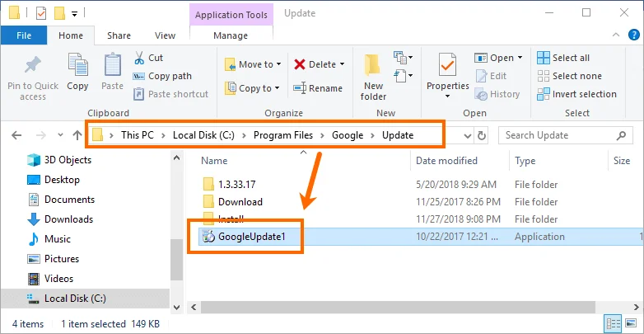Click the Search Update input box

pos(567,135)
